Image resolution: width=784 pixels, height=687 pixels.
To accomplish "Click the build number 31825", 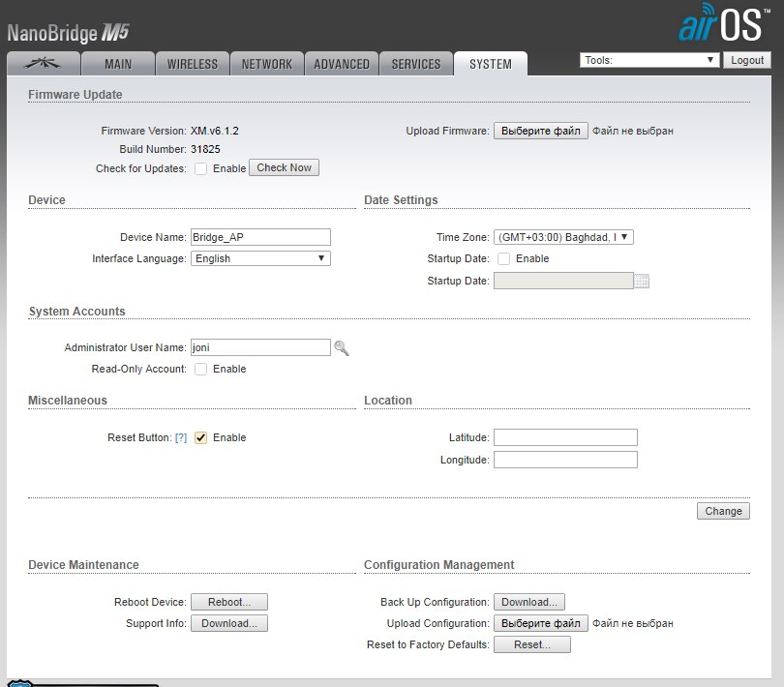I will coord(205,149).
